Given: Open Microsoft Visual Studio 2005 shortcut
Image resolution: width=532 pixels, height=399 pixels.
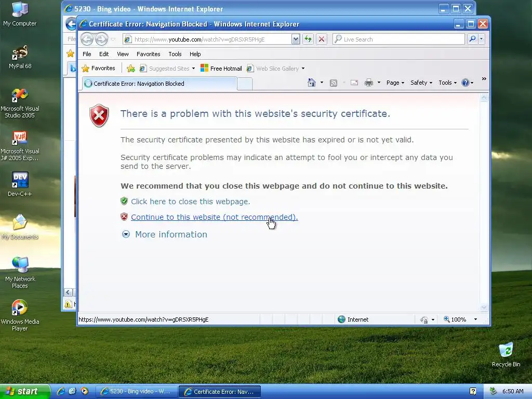Looking at the screenshot, I should 20,103.
